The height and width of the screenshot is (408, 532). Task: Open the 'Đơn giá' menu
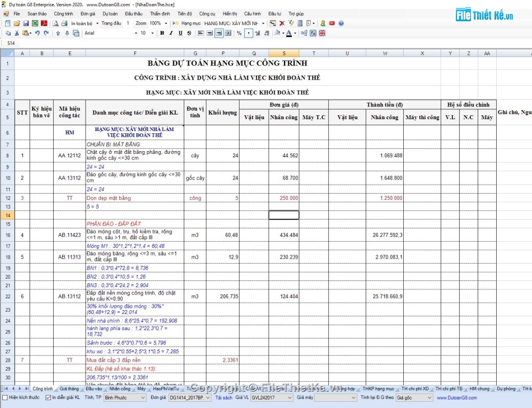(88, 14)
